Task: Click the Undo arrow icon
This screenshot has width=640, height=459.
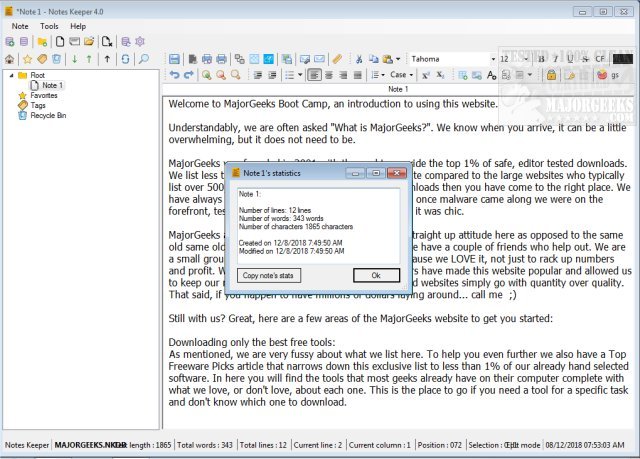Action: (x=175, y=75)
